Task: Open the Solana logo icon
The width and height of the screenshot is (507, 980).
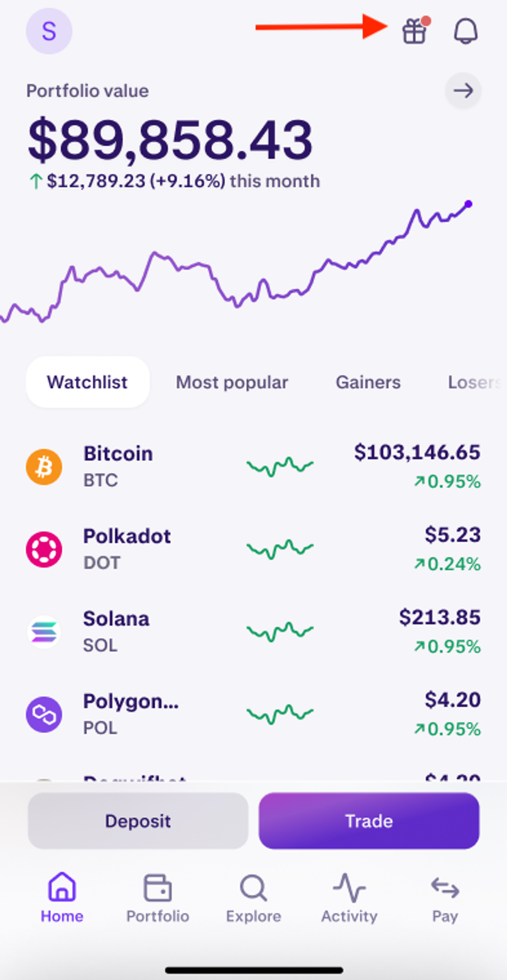Action: click(44, 632)
